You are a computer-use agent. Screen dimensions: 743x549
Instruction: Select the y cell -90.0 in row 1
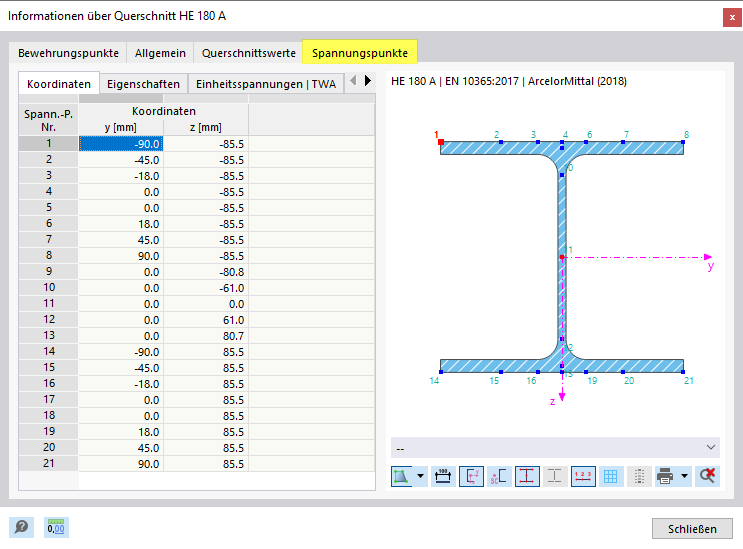click(x=121, y=144)
